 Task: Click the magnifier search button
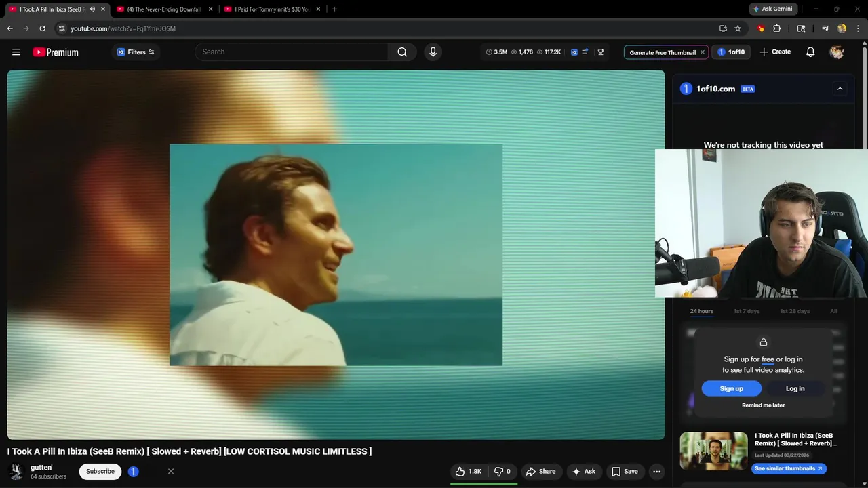[402, 52]
